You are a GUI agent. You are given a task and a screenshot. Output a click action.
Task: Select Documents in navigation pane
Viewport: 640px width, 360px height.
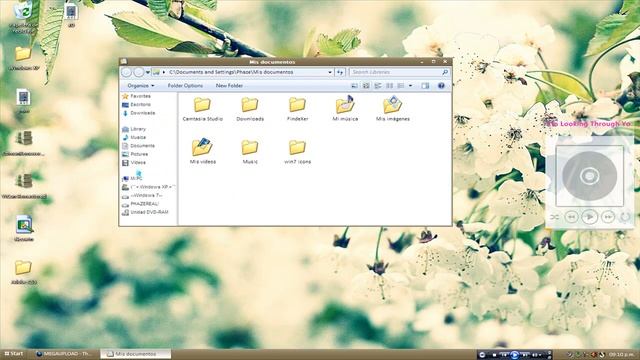(x=138, y=146)
